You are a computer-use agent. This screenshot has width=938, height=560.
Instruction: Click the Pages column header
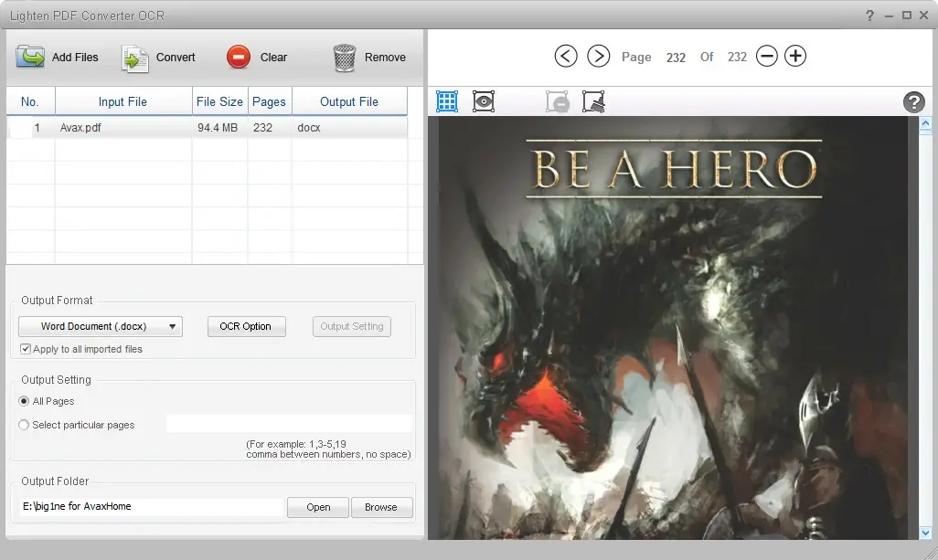[x=269, y=101]
